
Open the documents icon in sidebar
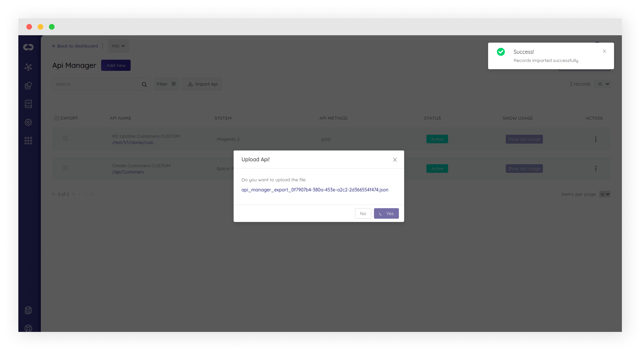point(28,310)
